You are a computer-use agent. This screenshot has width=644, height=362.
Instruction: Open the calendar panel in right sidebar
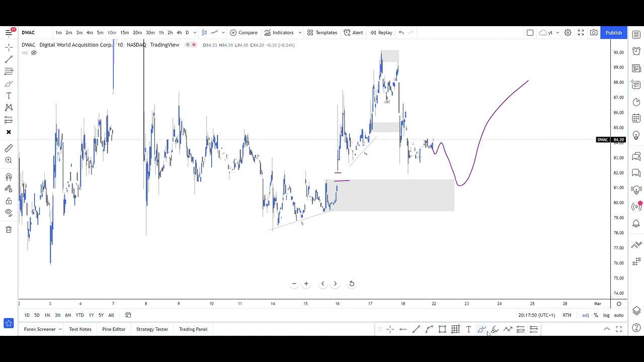tap(636, 118)
